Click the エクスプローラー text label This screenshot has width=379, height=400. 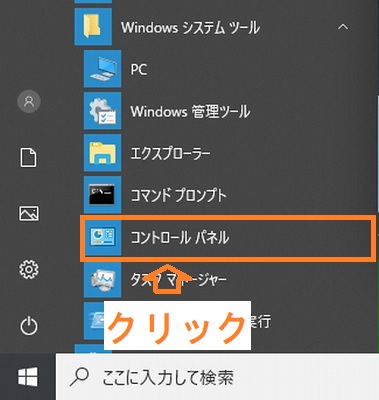[171, 154]
